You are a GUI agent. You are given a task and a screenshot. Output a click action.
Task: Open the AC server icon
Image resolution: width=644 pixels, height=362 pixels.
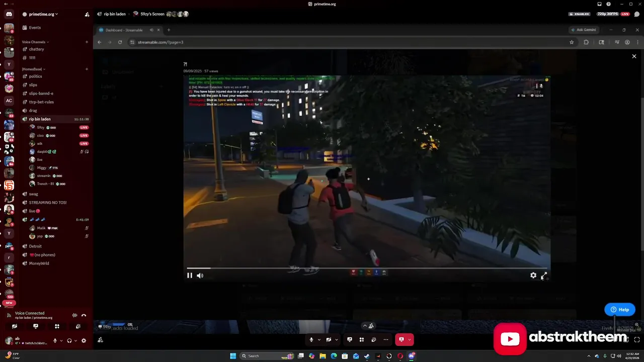(9, 101)
